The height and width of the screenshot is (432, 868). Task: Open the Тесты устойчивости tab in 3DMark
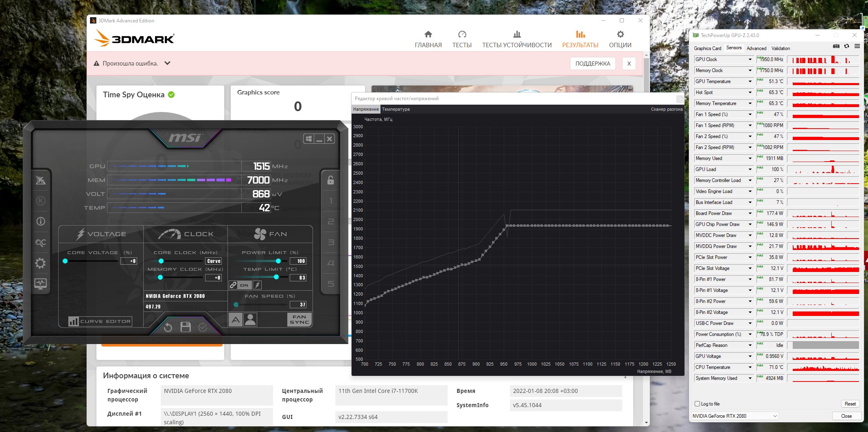coord(517,39)
